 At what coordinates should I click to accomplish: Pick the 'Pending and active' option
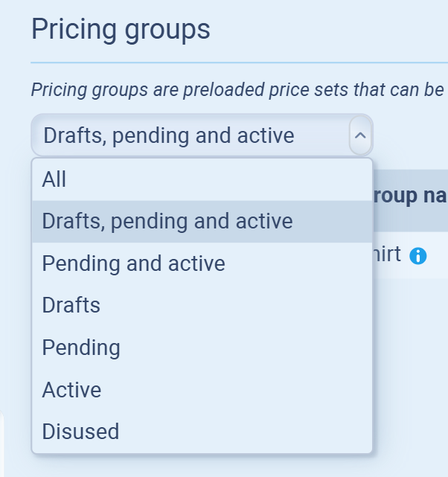pos(134,263)
